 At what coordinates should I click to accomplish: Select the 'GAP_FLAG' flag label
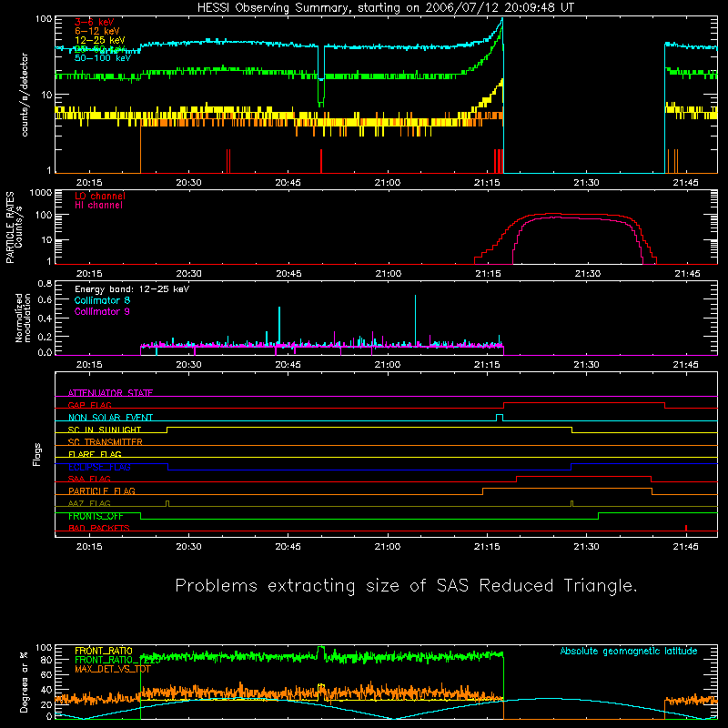click(x=89, y=405)
